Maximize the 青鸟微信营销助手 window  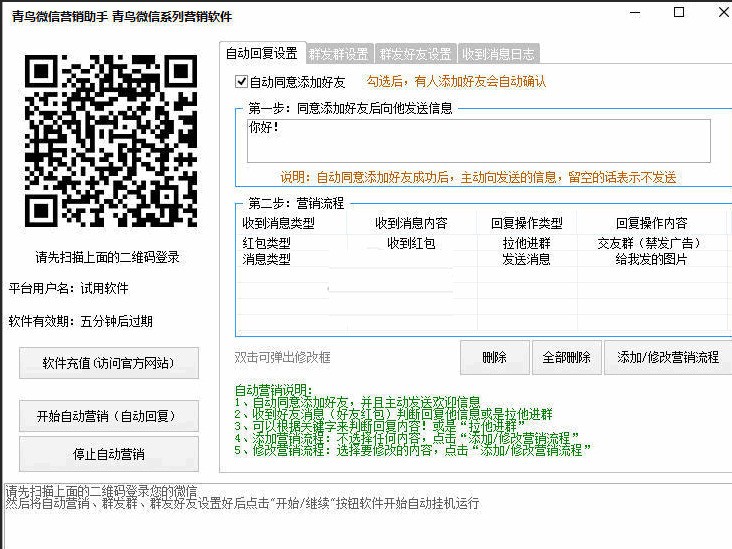tap(679, 13)
